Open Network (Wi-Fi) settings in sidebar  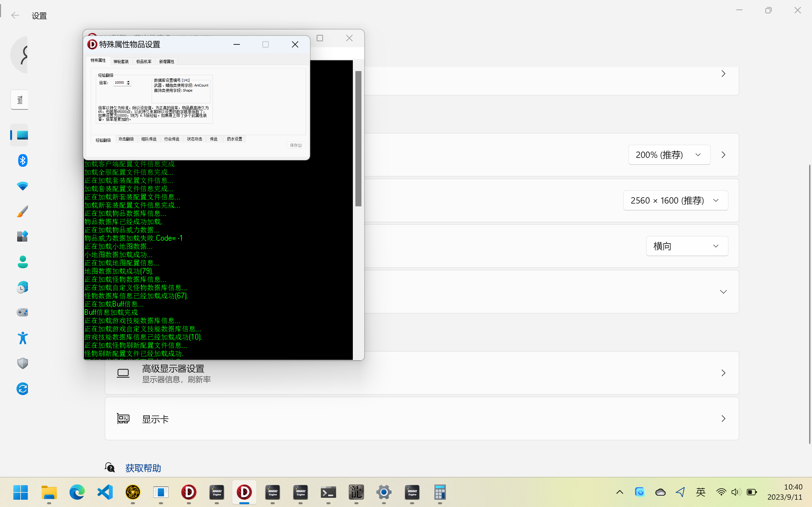pos(22,186)
